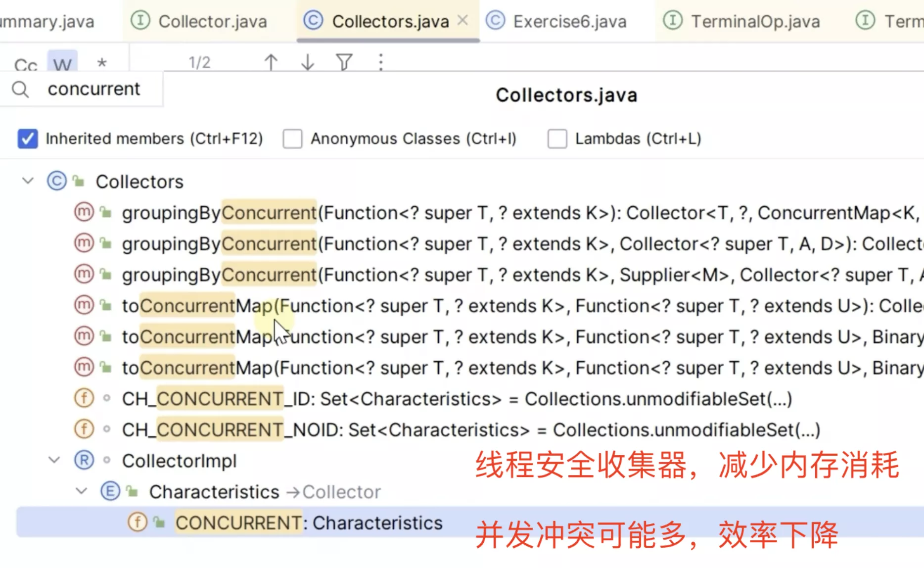
Task: Collapse the Characteristics enum node
Action: (x=82, y=491)
